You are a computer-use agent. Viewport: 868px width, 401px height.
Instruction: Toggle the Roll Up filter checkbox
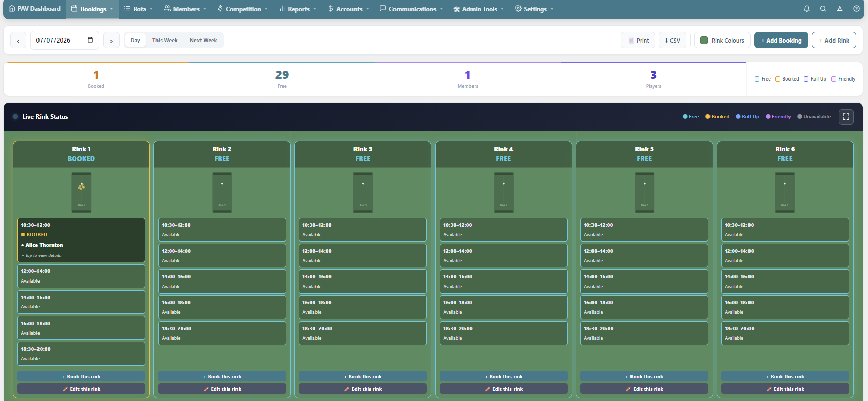(x=806, y=79)
